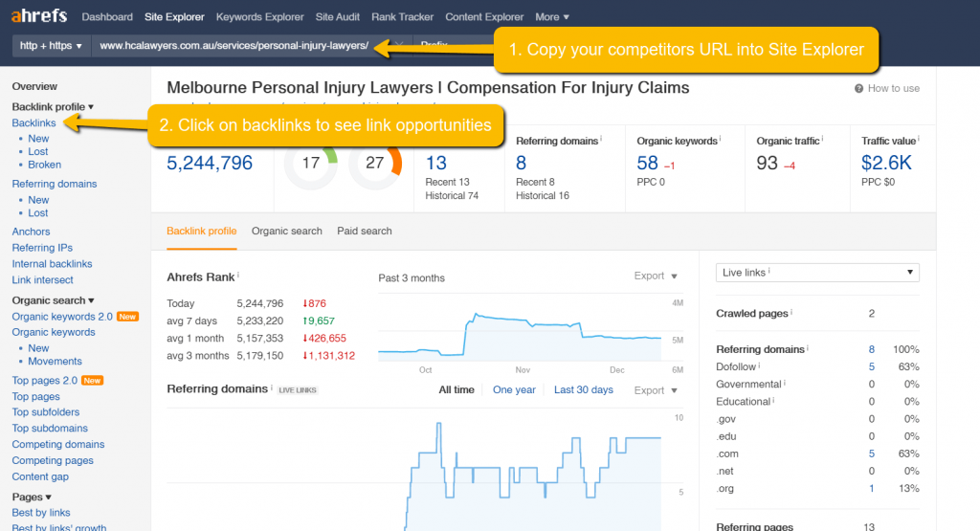Select Last 30 days time range
980x531 pixels.
(583, 389)
